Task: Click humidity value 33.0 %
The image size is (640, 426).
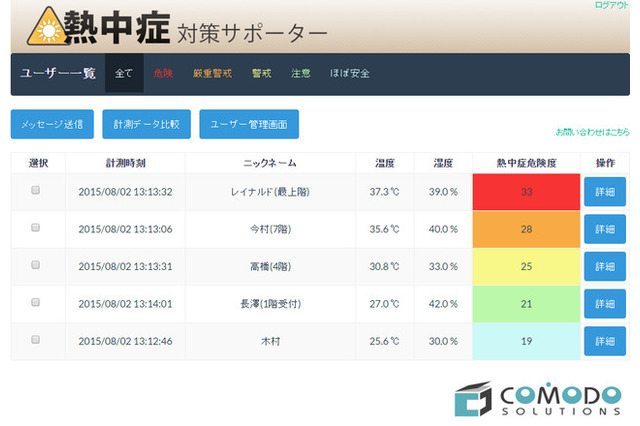Action: 443,266
